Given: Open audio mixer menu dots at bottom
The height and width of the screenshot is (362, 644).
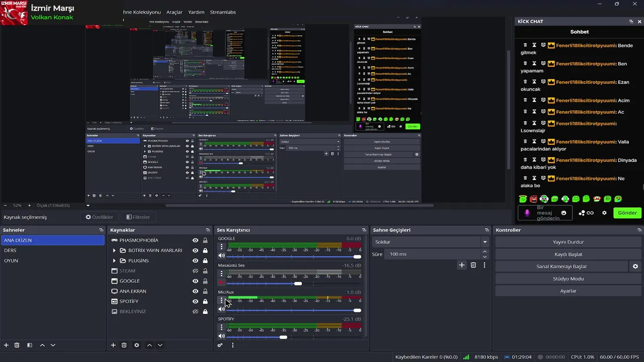Looking at the screenshot, I should pyautogui.click(x=232, y=345).
